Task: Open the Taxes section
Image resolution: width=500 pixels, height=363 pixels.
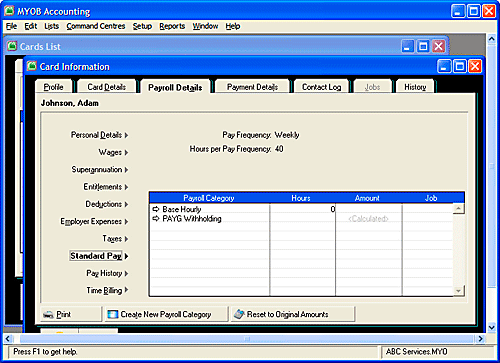Action: (115, 239)
